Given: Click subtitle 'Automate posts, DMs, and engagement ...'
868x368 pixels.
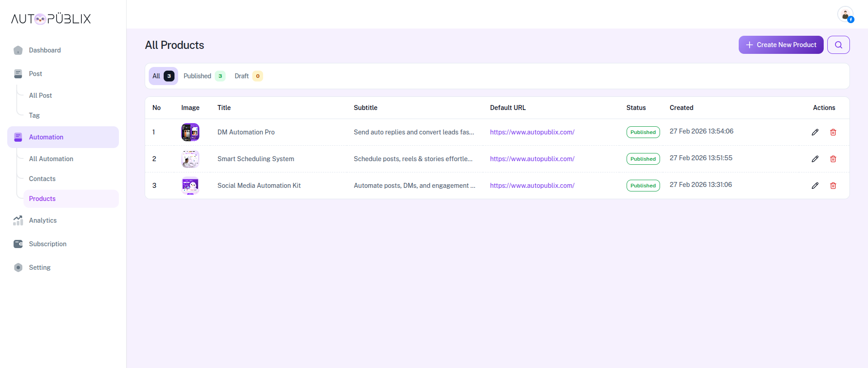Looking at the screenshot, I should [415, 186].
